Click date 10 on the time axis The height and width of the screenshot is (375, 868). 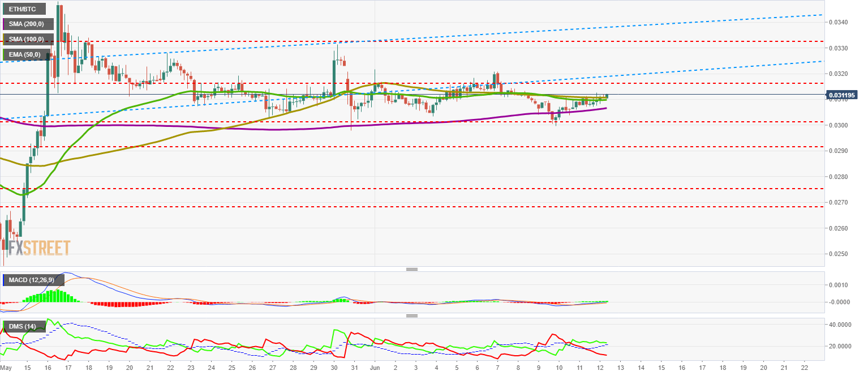click(x=558, y=368)
